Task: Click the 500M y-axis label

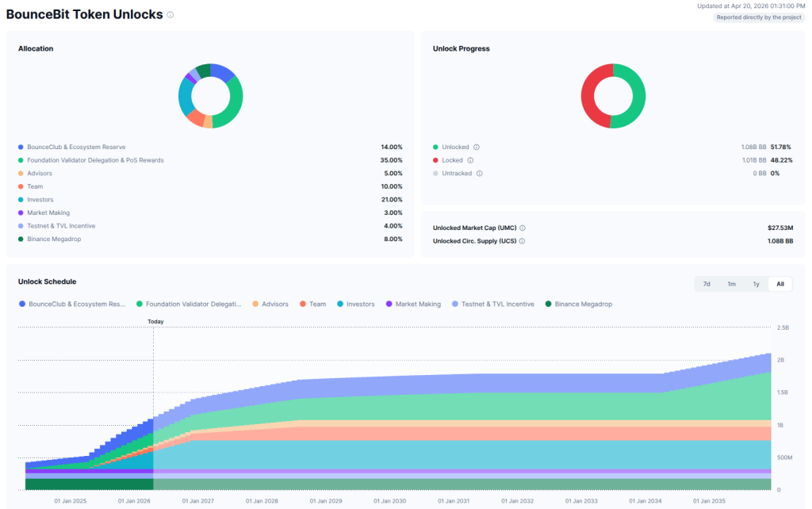Action: click(784, 457)
